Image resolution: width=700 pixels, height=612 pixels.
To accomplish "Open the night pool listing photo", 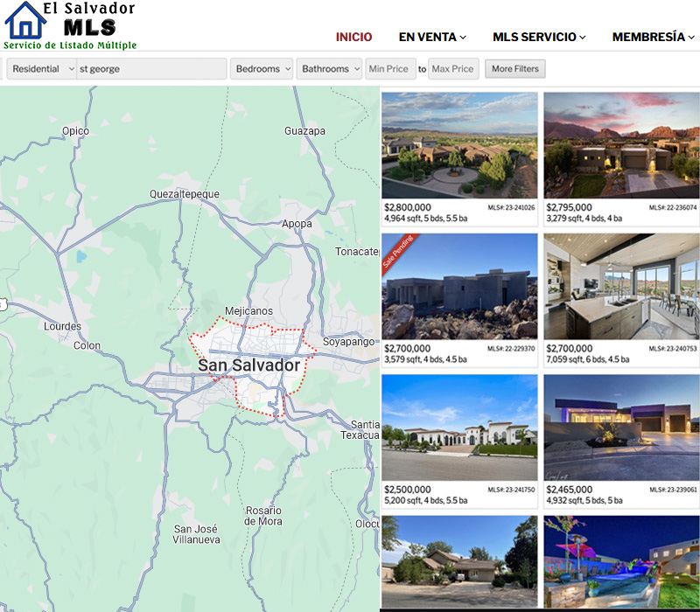I will 621,561.
